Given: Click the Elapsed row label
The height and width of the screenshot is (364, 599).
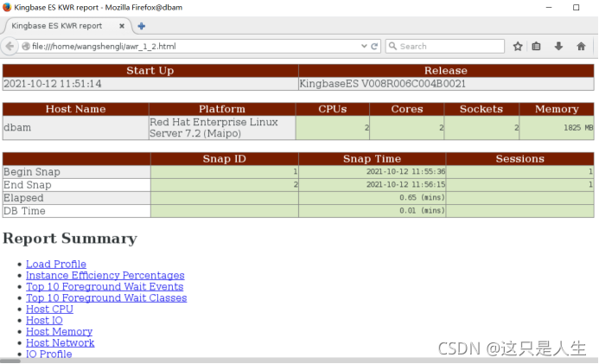Looking at the screenshot, I should (x=23, y=198).
